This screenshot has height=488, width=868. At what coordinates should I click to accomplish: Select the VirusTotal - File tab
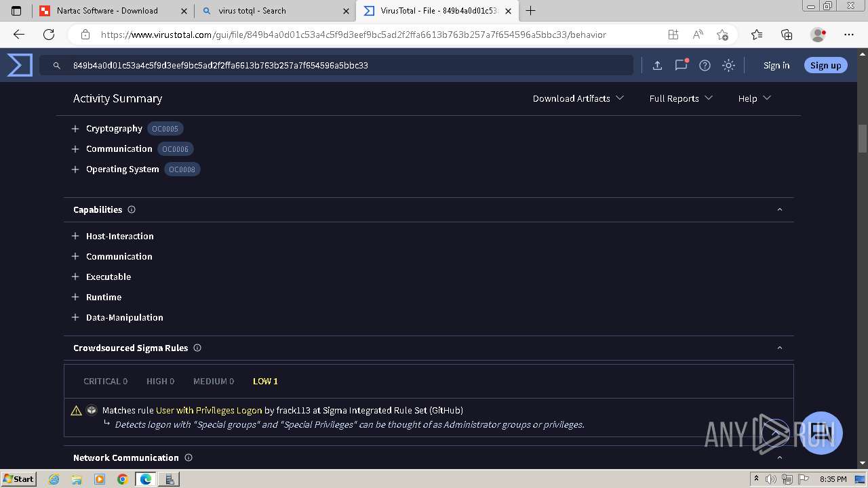click(x=437, y=11)
